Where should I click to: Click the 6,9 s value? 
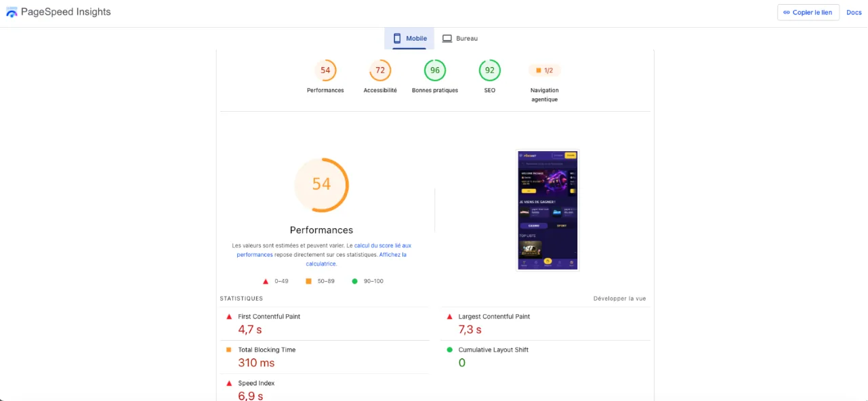[250, 396]
